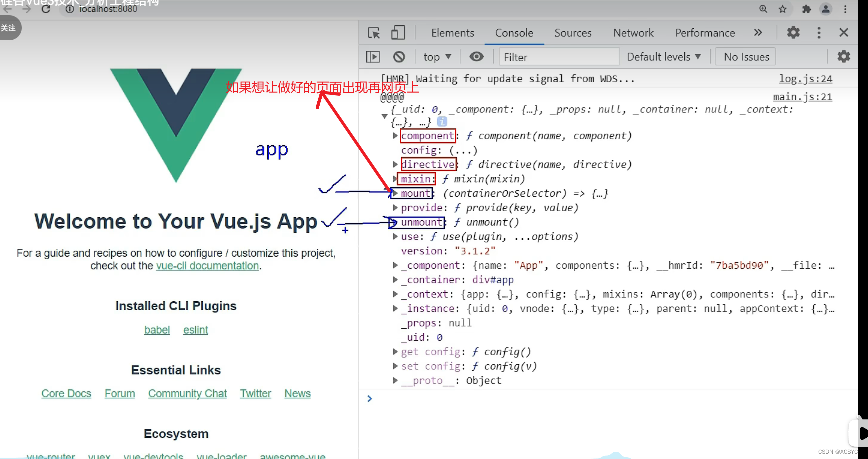The height and width of the screenshot is (459, 868).
Task: Reload the page in browser
Action: [46, 9]
